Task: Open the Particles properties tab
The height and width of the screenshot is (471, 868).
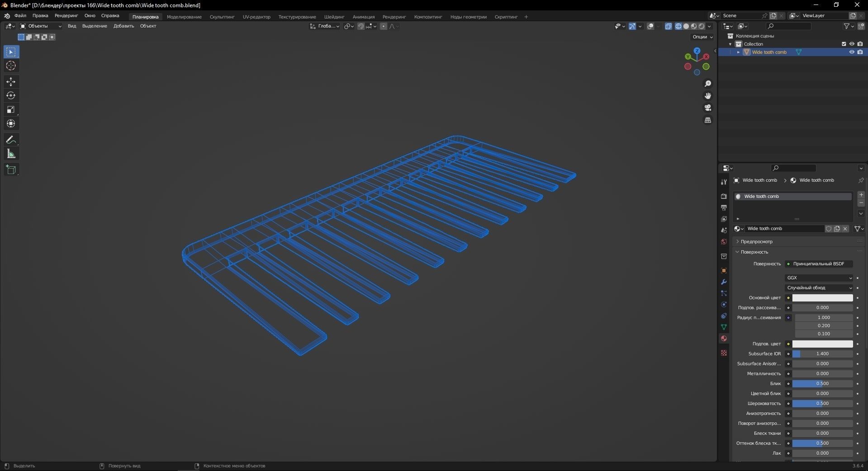Action: 724,293
